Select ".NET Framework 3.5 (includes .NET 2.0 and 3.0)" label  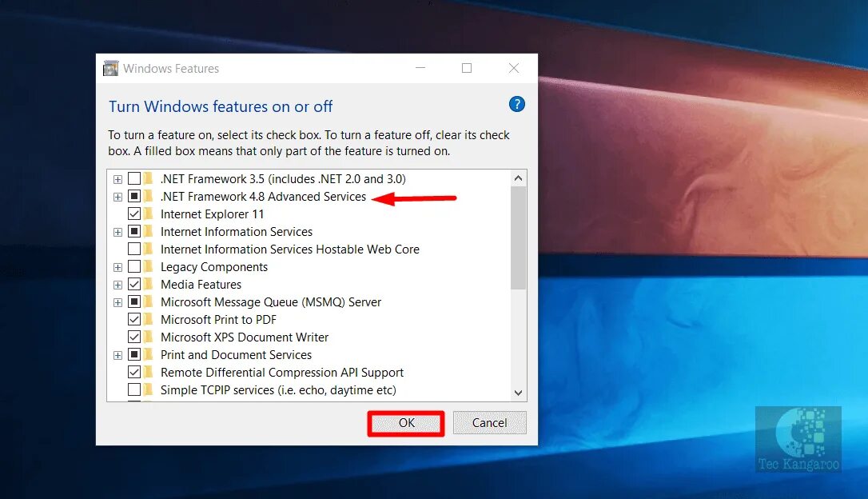point(283,179)
